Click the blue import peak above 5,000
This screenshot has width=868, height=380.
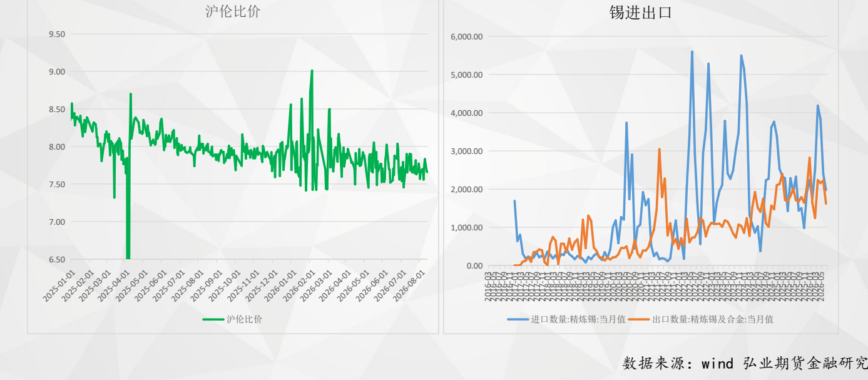[x=692, y=52]
